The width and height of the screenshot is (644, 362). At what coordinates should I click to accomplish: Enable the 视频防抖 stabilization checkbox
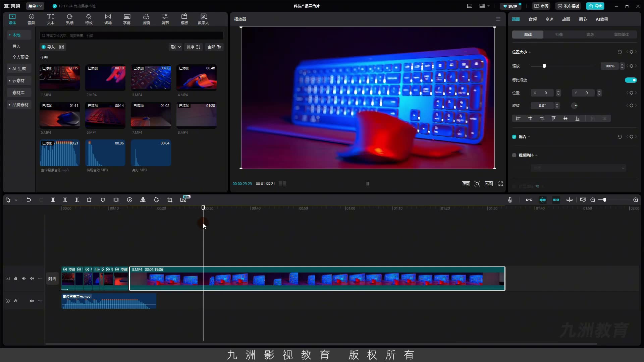click(514, 155)
